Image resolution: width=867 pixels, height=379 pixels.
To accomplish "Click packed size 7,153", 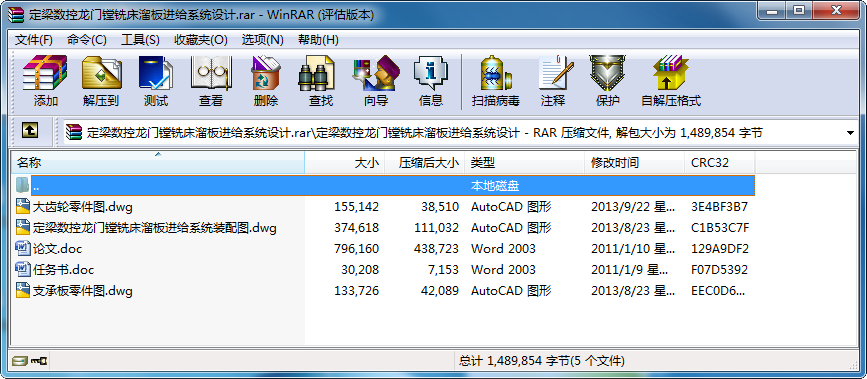I will [x=443, y=270].
